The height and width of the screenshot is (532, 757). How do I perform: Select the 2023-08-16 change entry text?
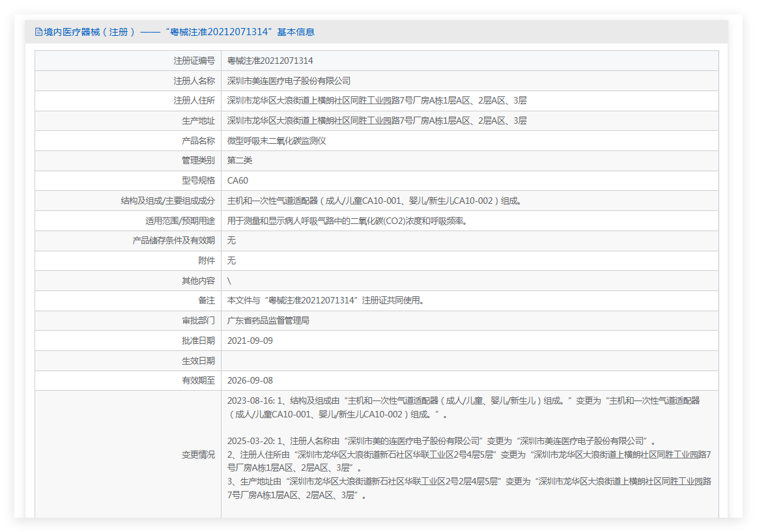point(463,408)
